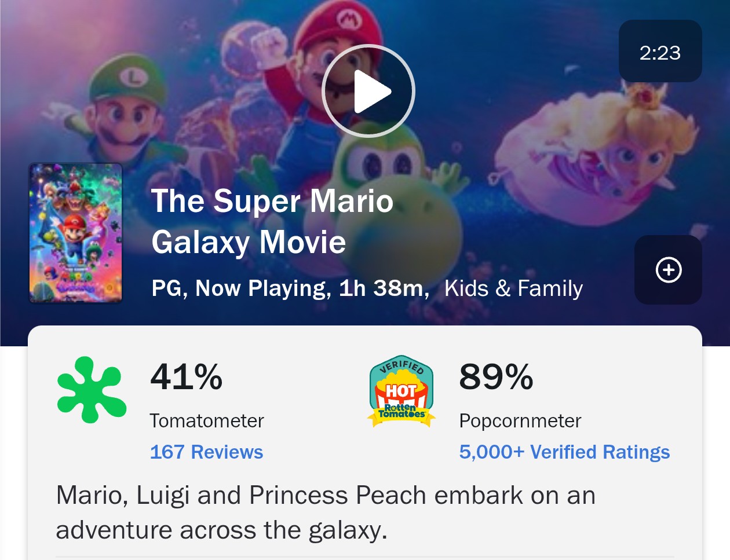Click the 41% Tomatometer score
Image resolution: width=730 pixels, height=560 pixels.
[186, 376]
